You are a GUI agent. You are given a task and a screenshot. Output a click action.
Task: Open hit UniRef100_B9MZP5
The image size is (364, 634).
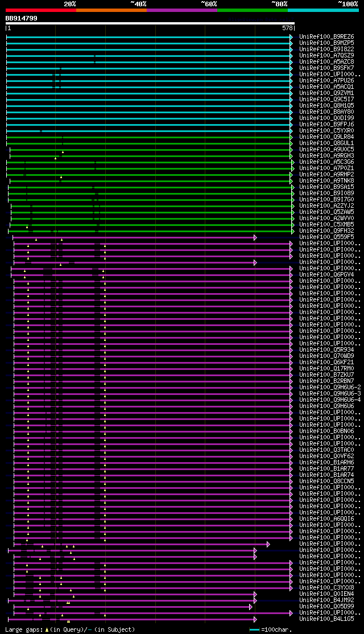327,43
